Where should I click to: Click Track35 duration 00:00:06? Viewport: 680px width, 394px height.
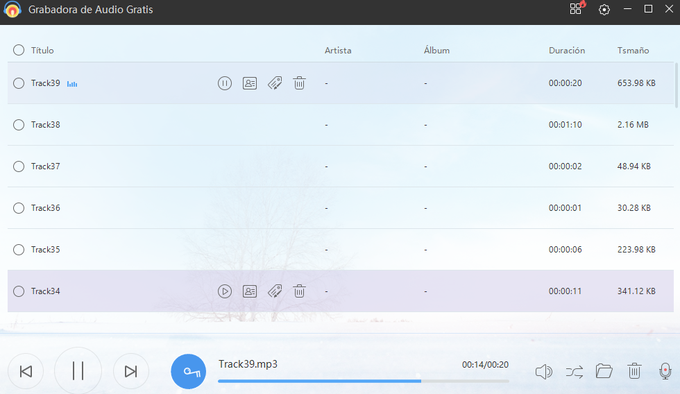(x=565, y=250)
